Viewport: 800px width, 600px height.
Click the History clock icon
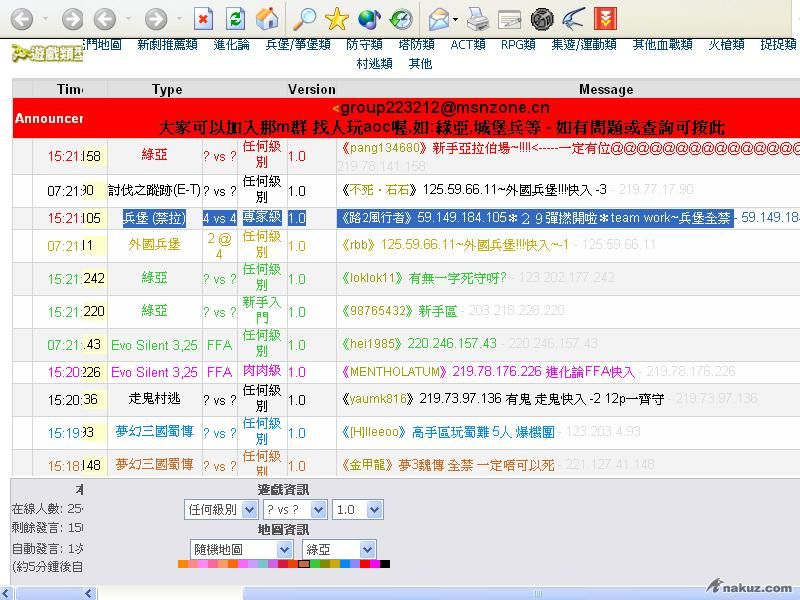tap(401, 18)
